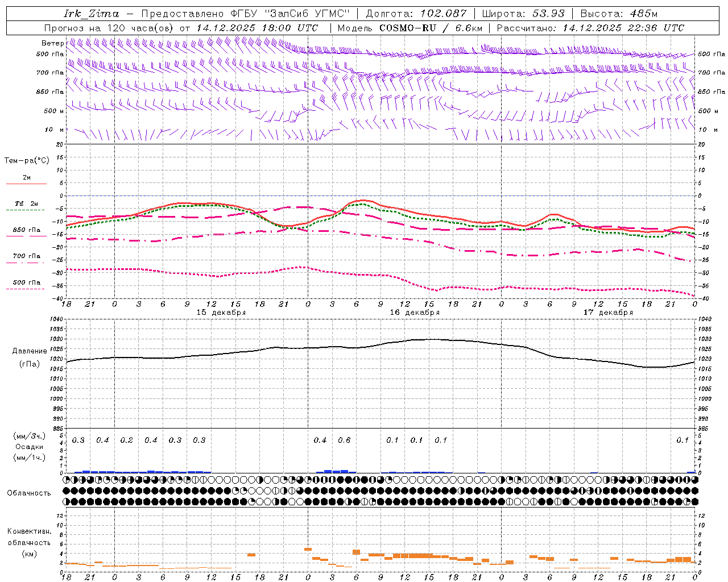Click the Тем-ра(°C) panel label
Image resolution: width=728 pixels, height=582 pixels.
(27, 161)
